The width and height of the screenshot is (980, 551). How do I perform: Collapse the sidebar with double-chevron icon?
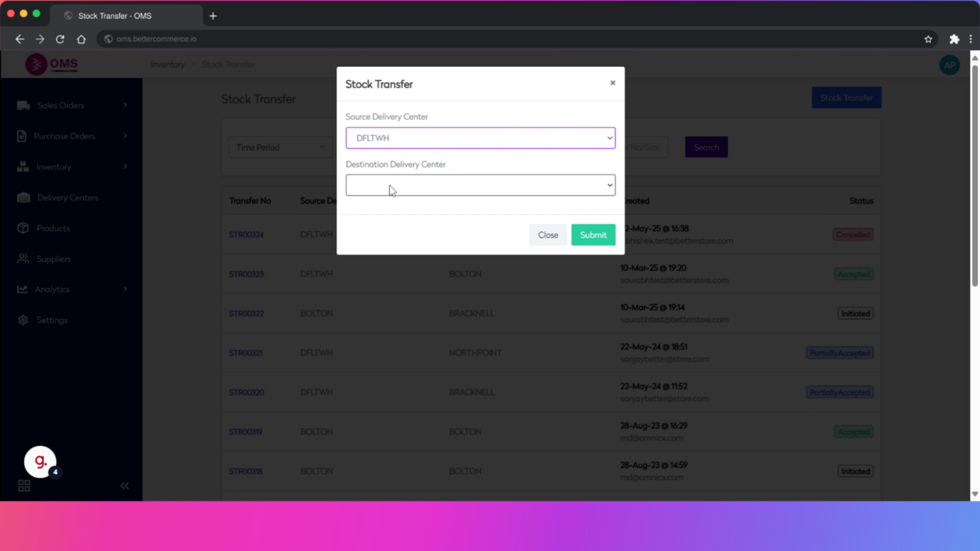[124, 486]
